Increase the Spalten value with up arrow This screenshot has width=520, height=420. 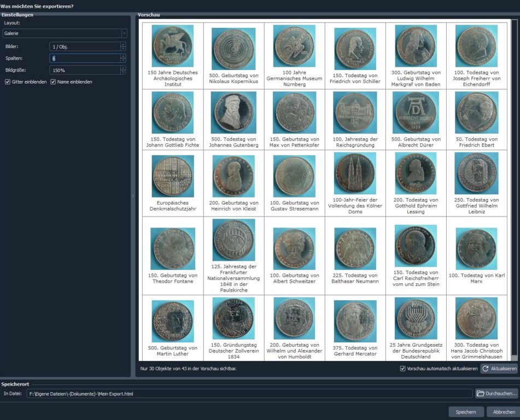tap(123, 56)
